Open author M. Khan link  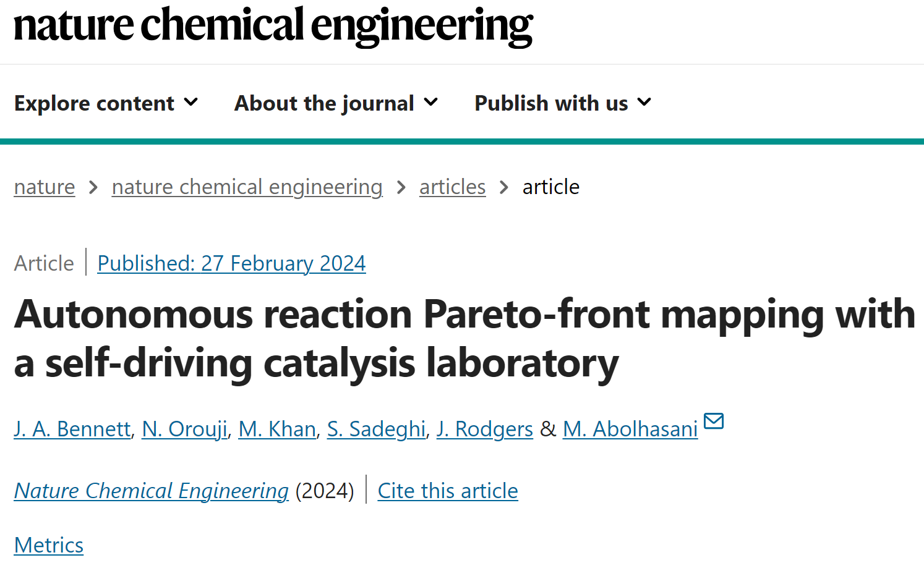point(277,429)
